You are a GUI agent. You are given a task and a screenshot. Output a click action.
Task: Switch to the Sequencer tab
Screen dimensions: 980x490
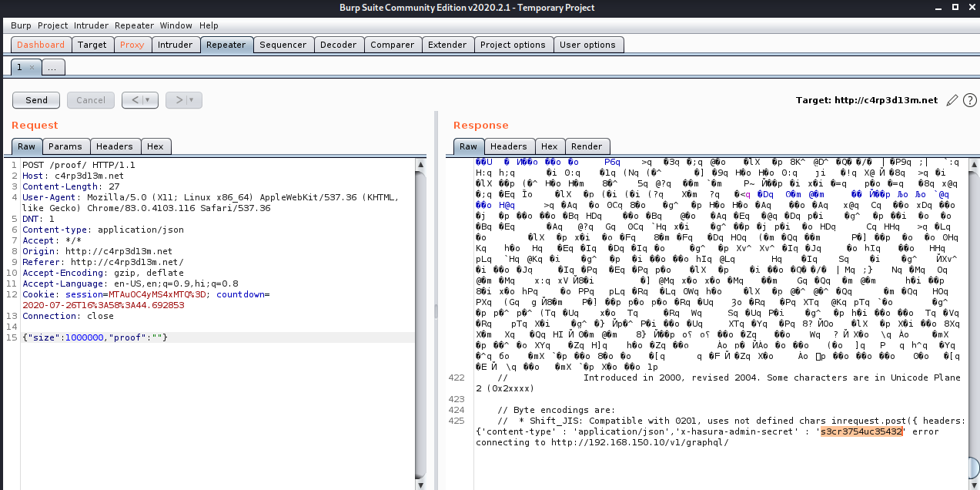tap(283, 45)
